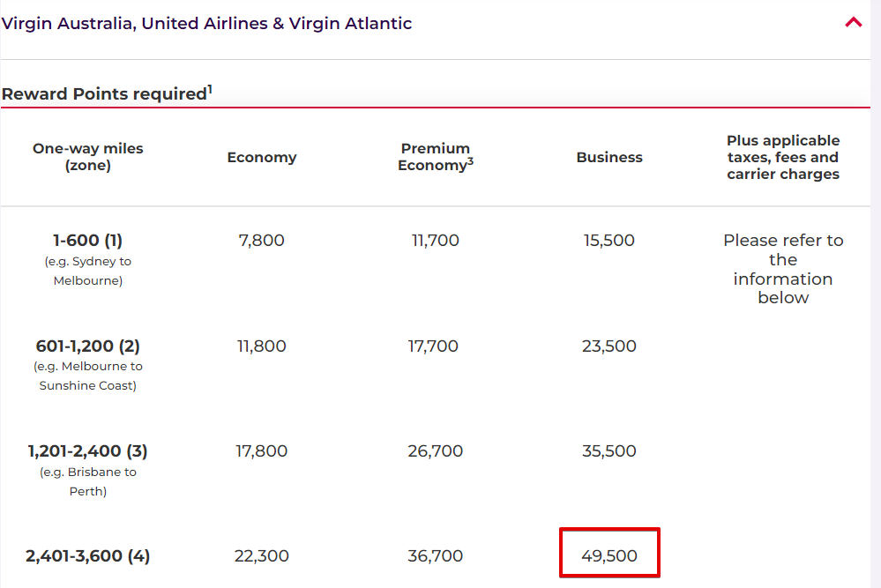Click the One-way miles (zone) header
This screenshot has width=881, height=588.
[x=87, y=157]
